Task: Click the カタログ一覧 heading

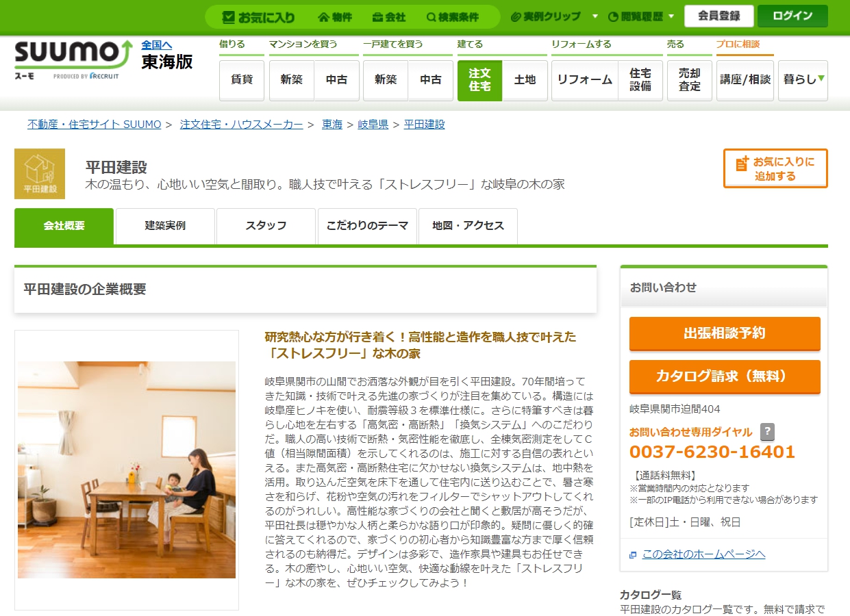Action: pyautogui.click(x=651, y=595)
